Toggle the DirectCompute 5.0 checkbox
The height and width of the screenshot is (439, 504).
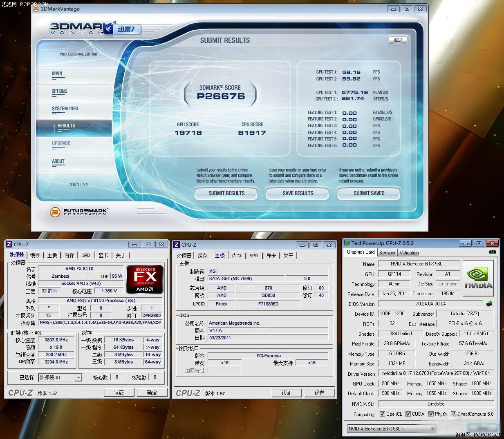[x=453, y=414]
